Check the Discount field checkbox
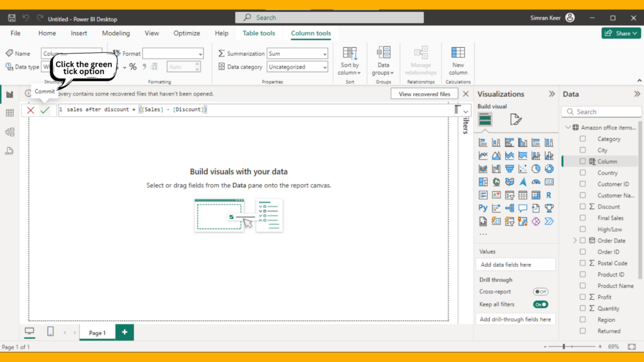 tap(583, 206)
